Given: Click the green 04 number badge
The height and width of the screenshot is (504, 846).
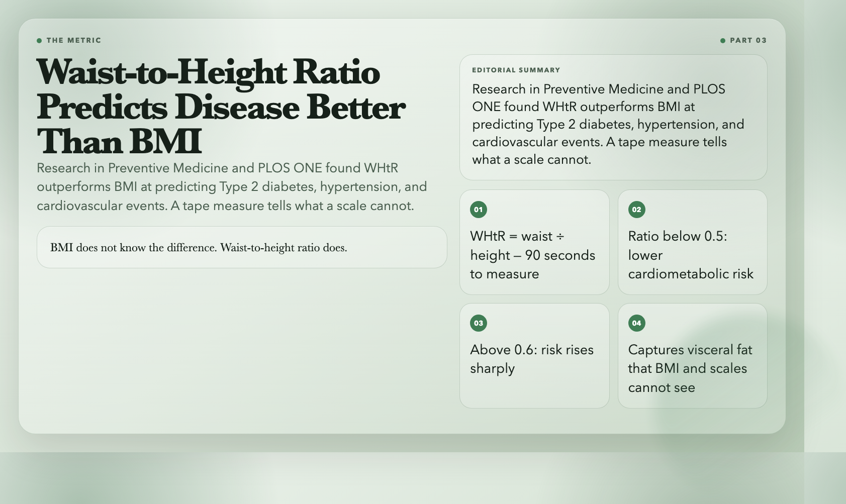Looking at the screenshot, I should 636,323.
